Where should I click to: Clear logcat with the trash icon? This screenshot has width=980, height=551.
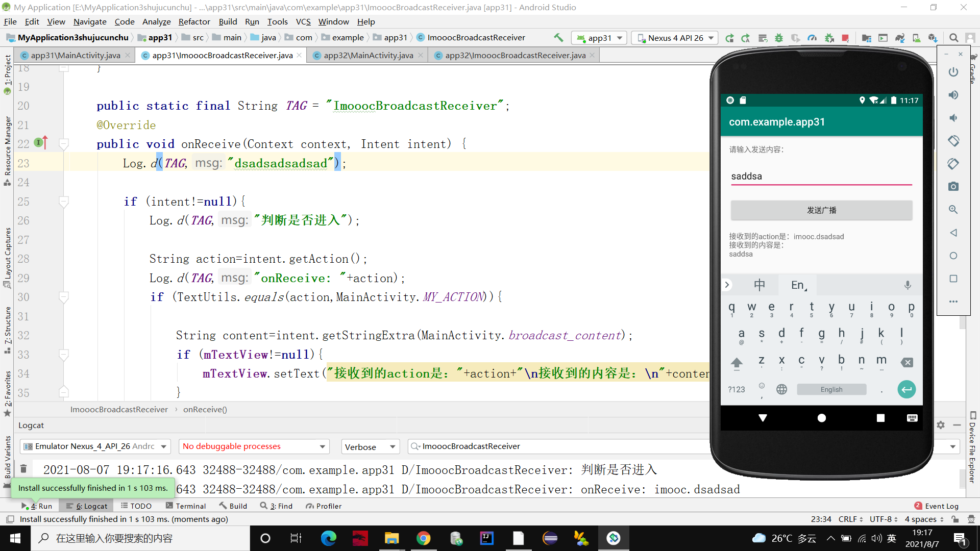23,468
